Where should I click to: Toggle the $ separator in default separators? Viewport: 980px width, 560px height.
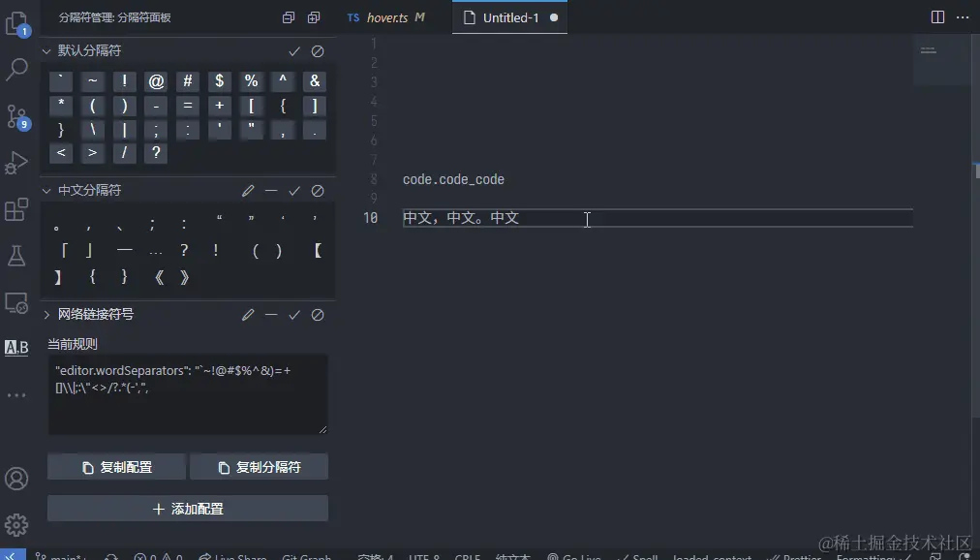click(219, 80)
